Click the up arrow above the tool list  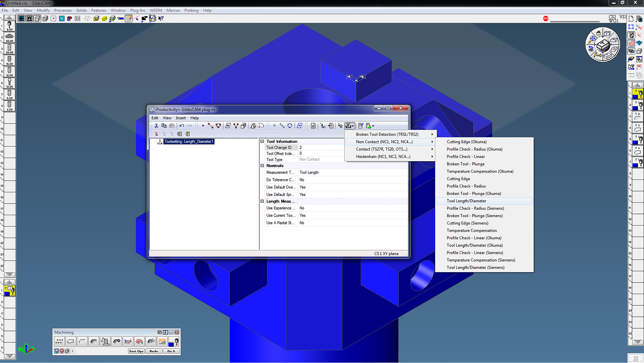(x=9, y=18)
